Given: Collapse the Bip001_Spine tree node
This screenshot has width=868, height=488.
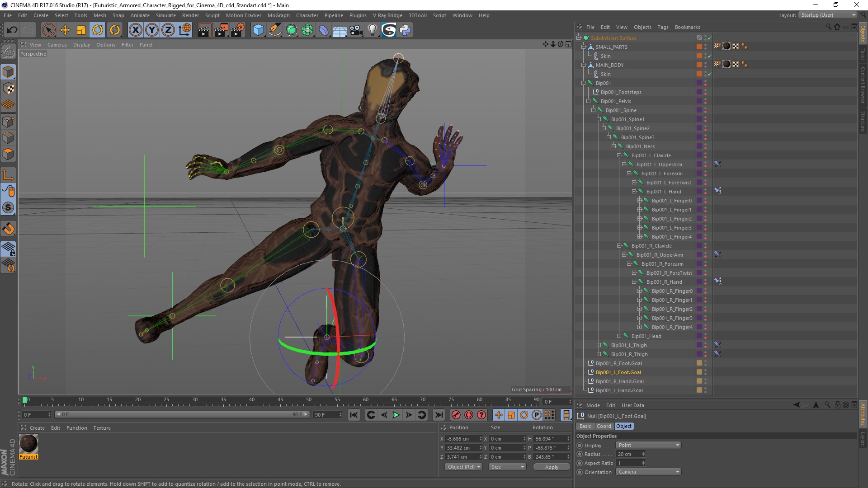Looking at the screenshot, I should pos(593,110).
